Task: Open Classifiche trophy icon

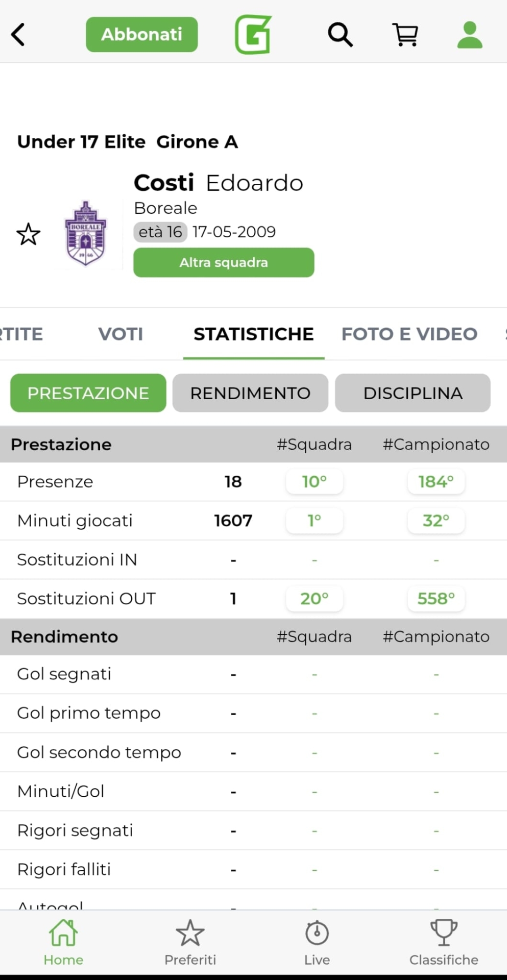Action: [444, 942]
